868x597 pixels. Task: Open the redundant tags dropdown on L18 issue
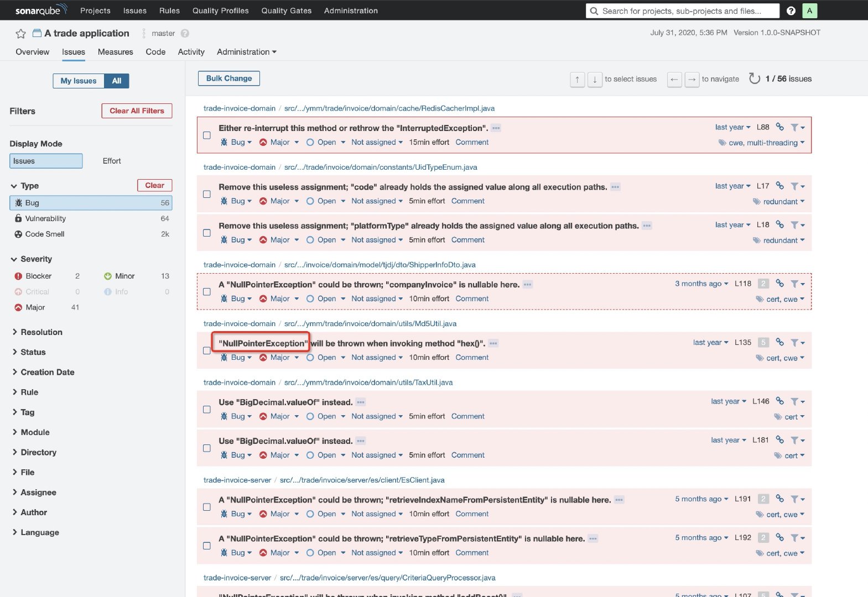pos(779,240)
